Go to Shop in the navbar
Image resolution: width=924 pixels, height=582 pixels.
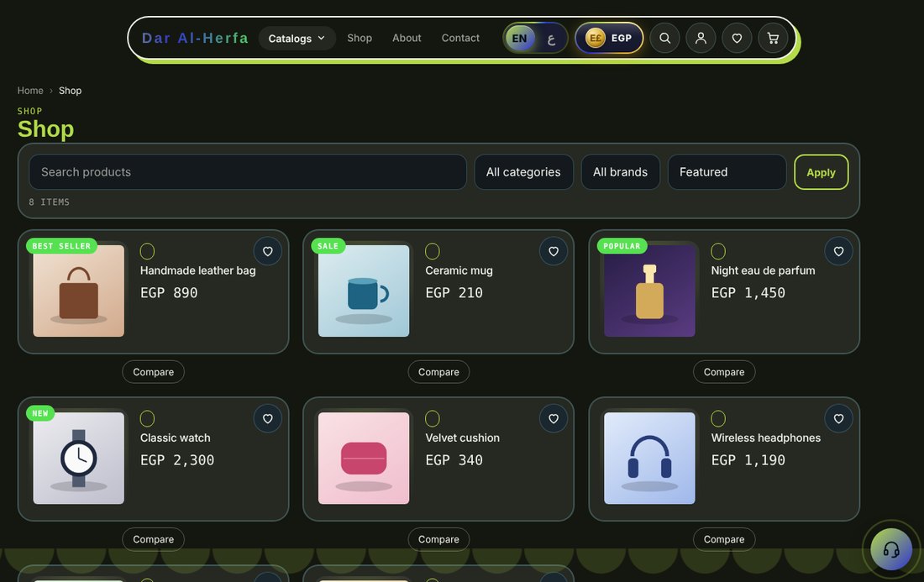[360, 39]
